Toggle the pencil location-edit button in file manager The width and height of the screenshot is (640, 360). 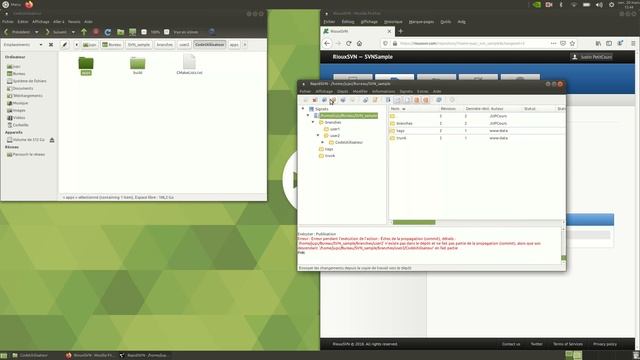pos(64,44)
